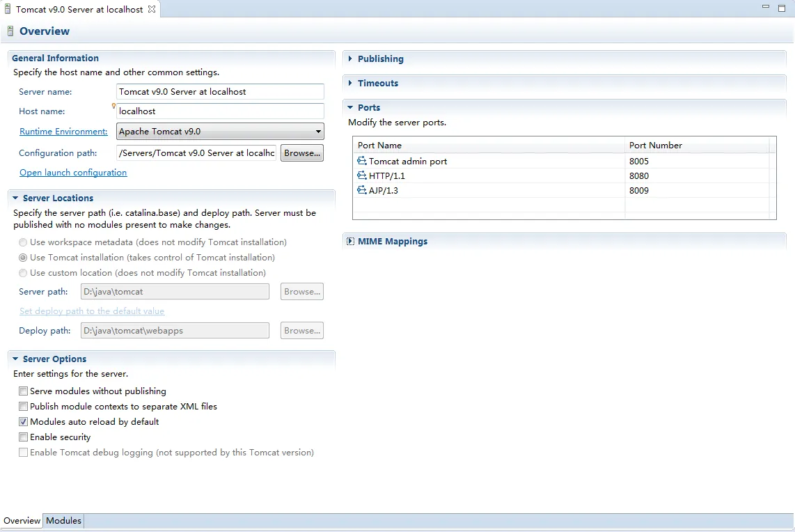Click the Deploy path field

tap(175, 331)
